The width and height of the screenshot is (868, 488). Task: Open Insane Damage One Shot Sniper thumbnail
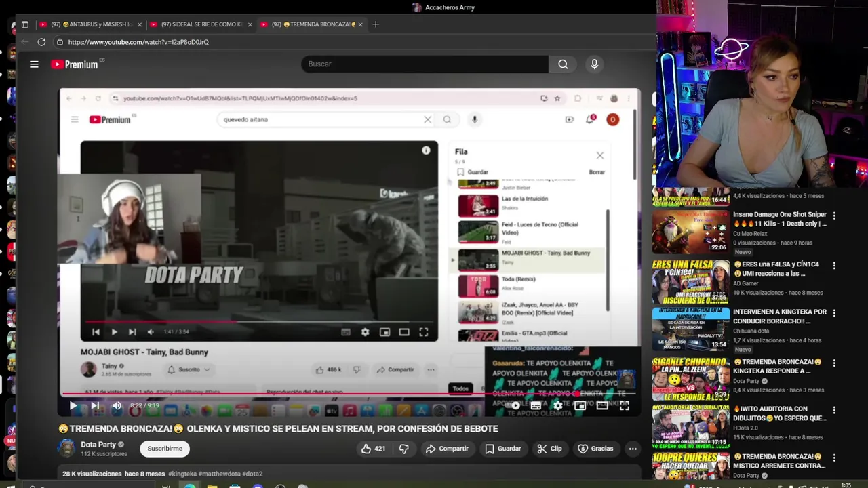click(x=690, y=231)
